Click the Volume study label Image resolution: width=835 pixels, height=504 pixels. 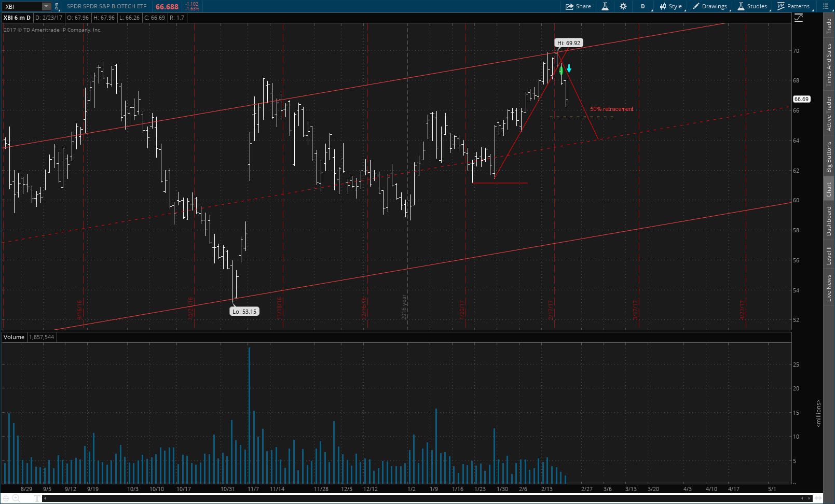(14, 337)
